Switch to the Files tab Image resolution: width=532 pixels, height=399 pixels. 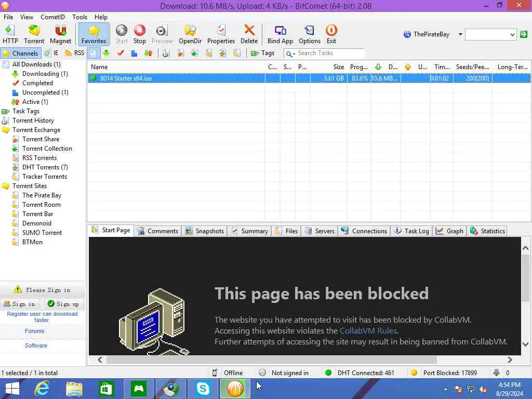[286, 231]
